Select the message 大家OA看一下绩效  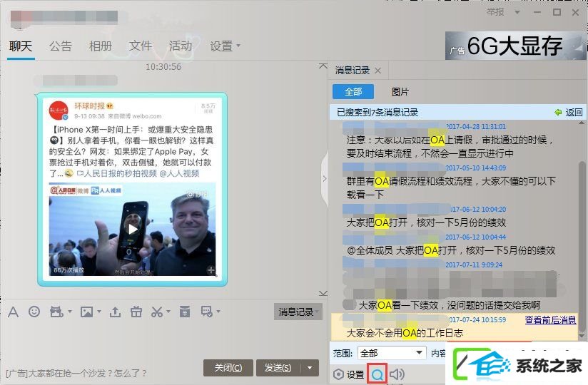[x=450, y=305]
